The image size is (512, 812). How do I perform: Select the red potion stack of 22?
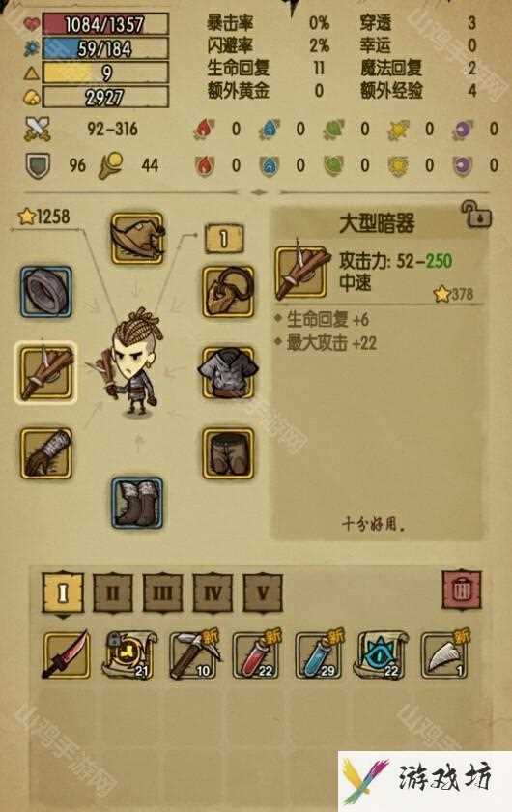pyautogui.click(x=257, y=654)
